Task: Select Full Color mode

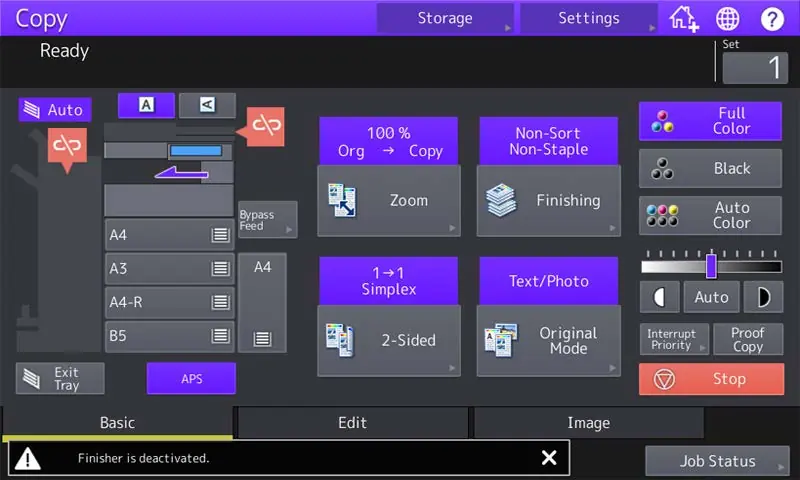Action: [710, 121]
